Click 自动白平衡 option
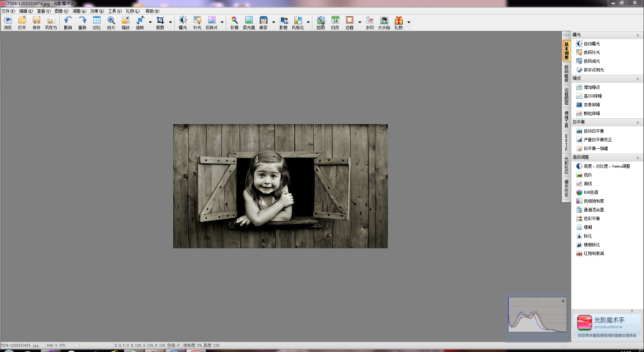 [x=590, y=131]
